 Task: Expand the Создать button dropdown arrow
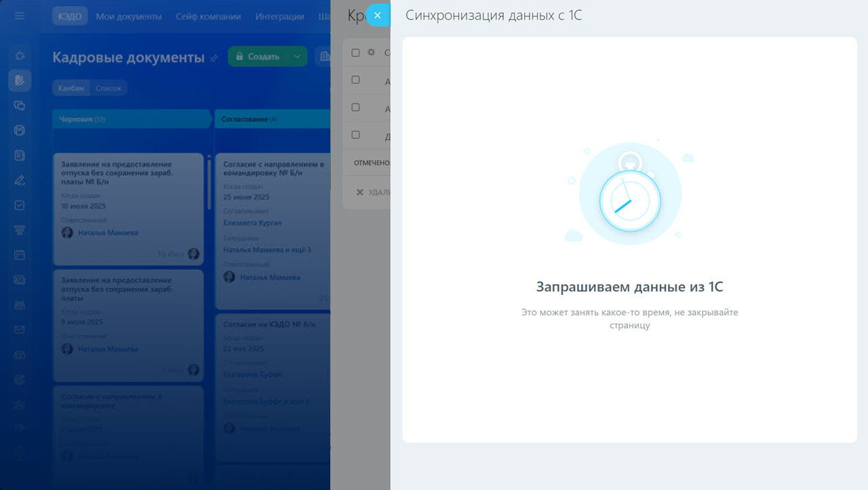point(298,57)
